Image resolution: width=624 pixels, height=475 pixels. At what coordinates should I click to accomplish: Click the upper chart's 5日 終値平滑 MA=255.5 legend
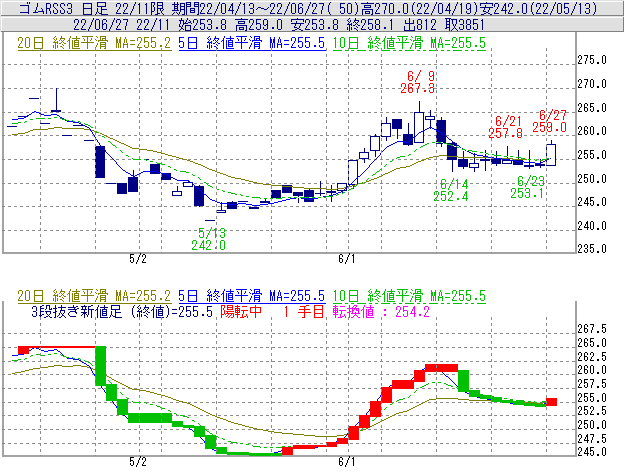(x=252, y=43)
